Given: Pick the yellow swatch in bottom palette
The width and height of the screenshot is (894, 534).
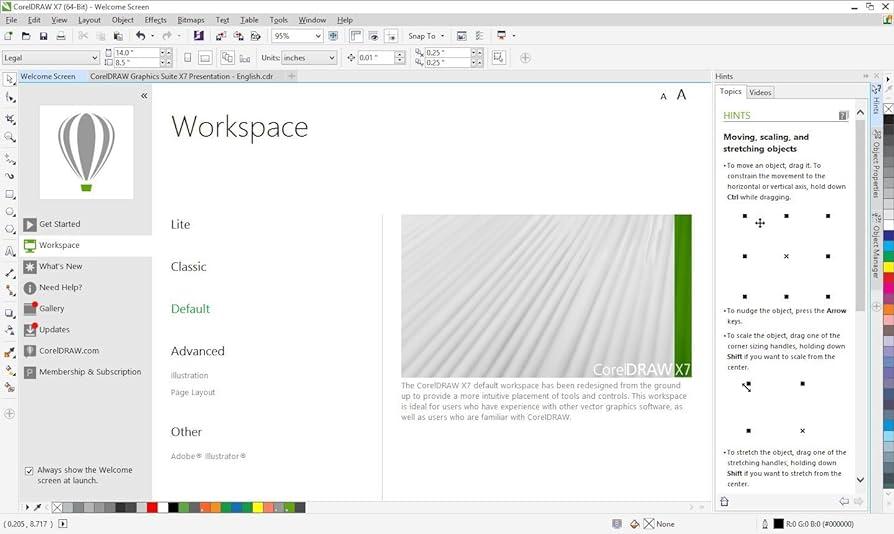Looking at the screenshot, I should 258,507.
